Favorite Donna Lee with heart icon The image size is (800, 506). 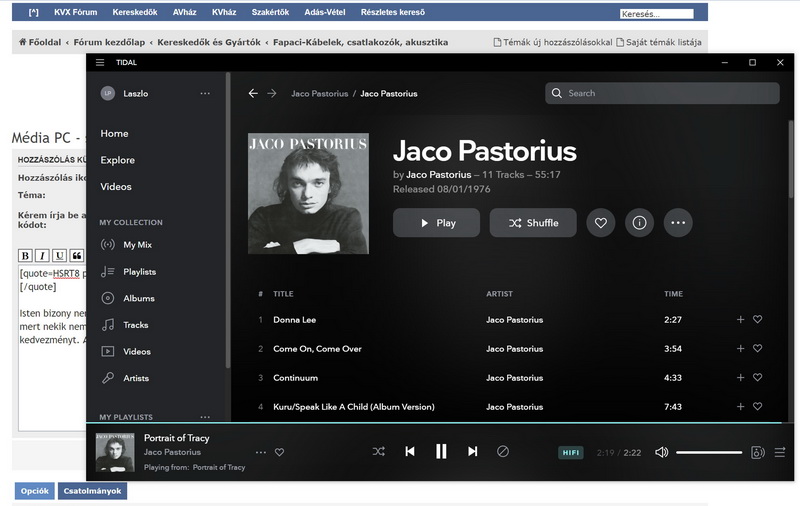(758, 319)
